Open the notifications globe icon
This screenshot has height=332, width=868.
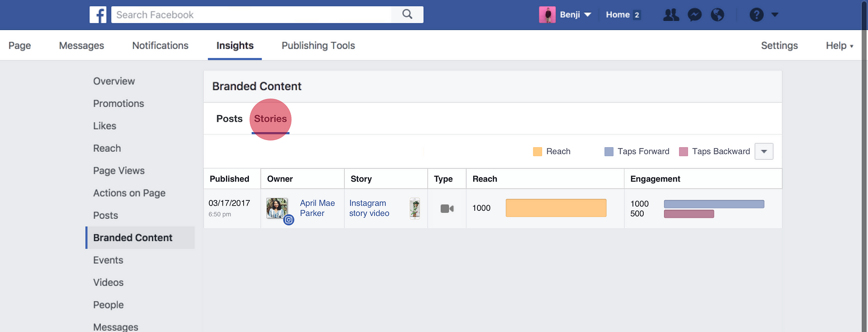717,15
